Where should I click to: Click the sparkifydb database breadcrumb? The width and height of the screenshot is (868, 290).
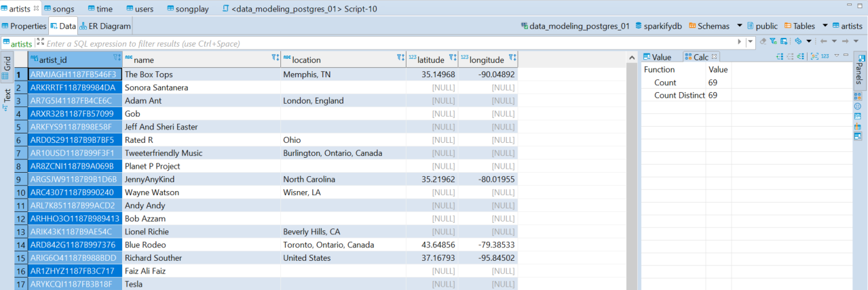pyautogui.click(x=658, y=26)
